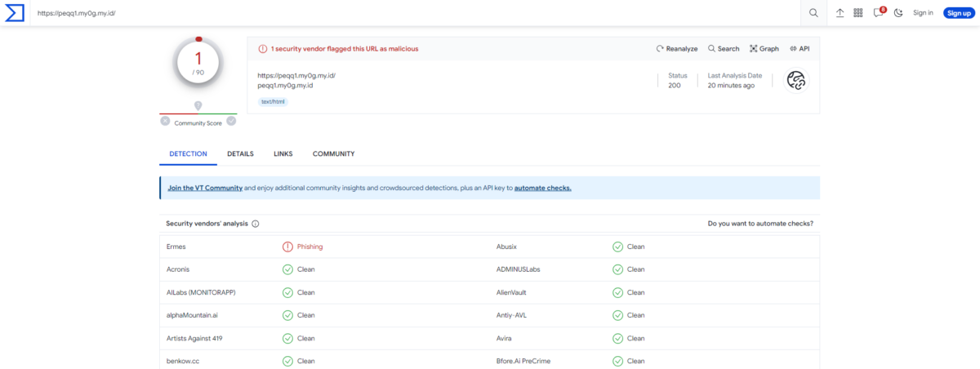Click Clean check icon for Artists Against 419

(x=287, y=338)
